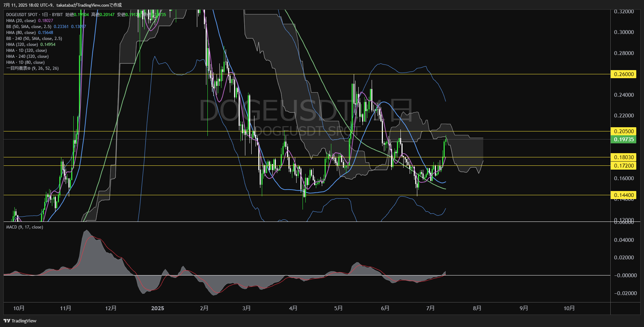The height and width of the screenshot is (327, 644).
Task: Click the HMA 20 value 0.18027
Action: point(46,21)
